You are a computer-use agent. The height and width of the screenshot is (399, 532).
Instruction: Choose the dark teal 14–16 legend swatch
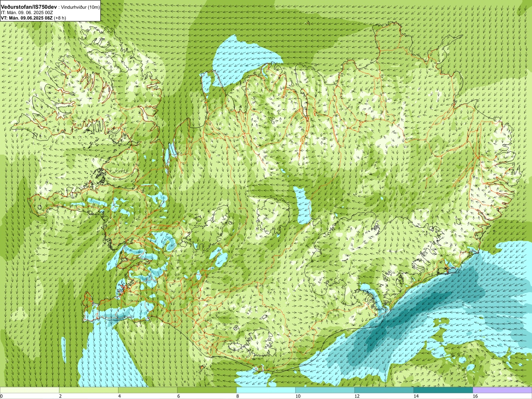click(443, 390)
